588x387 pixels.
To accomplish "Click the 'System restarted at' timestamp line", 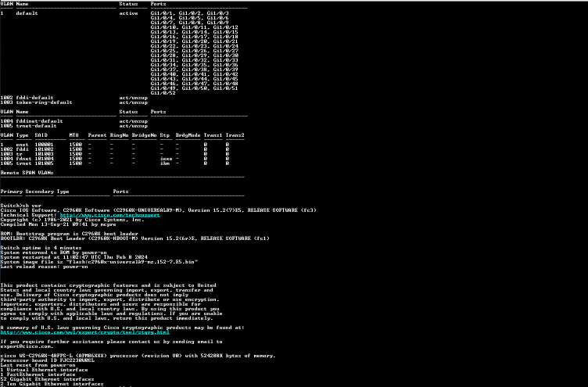I will [73, 257].
